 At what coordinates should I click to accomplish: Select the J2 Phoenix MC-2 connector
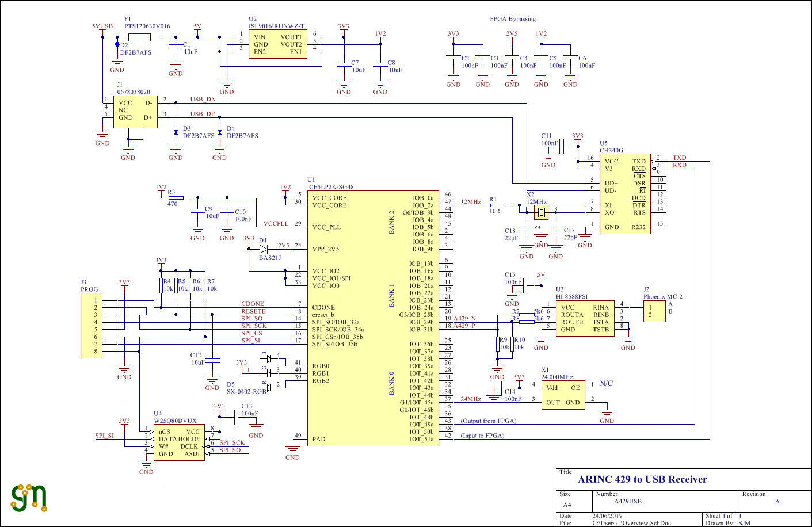point(654,311)
